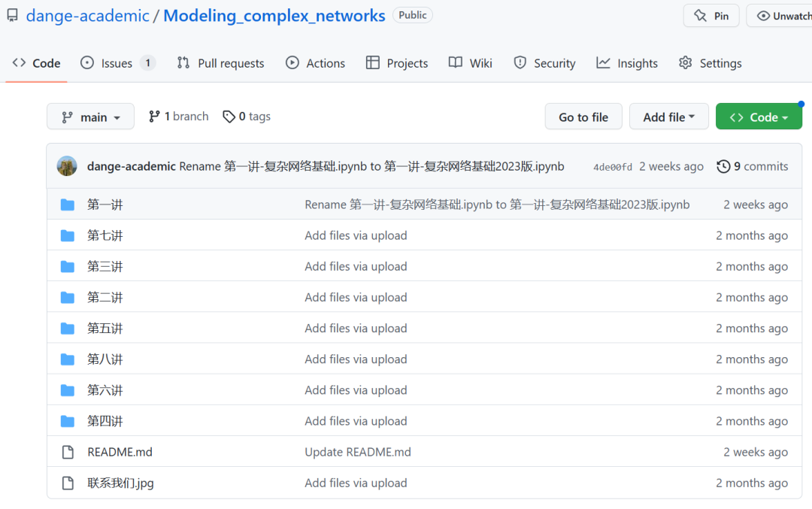Click the Insights graph icon

point(603,63)
